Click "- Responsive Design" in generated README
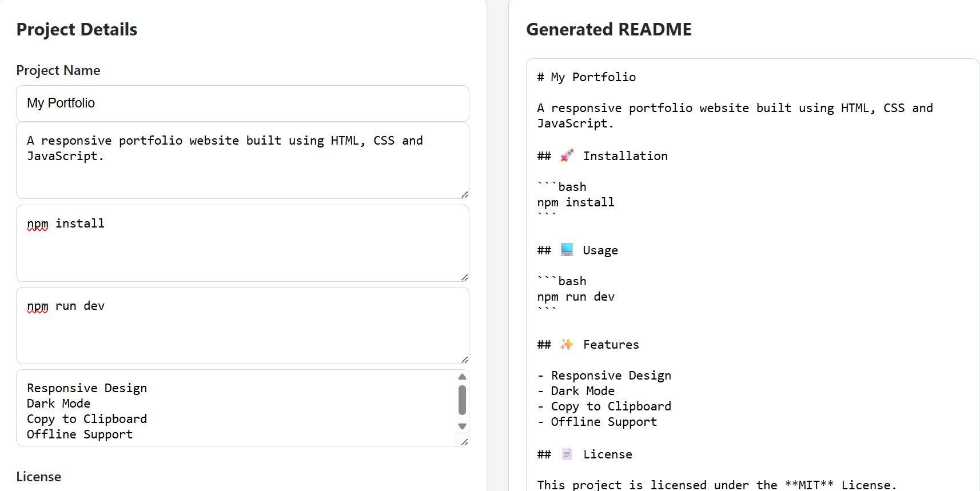This screenshot has width=980, height=491. click(604, 376)
